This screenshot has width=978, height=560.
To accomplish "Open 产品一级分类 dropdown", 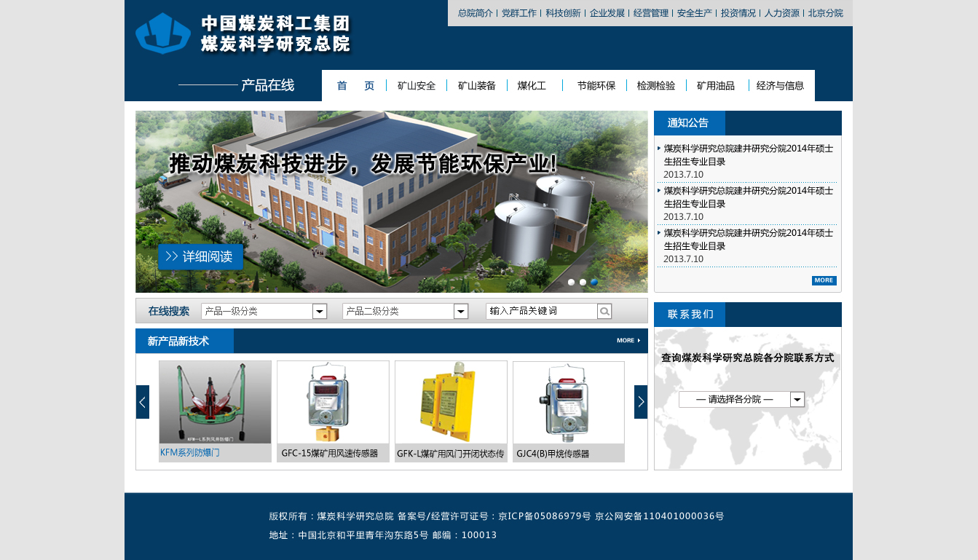I will click(264, 312).
